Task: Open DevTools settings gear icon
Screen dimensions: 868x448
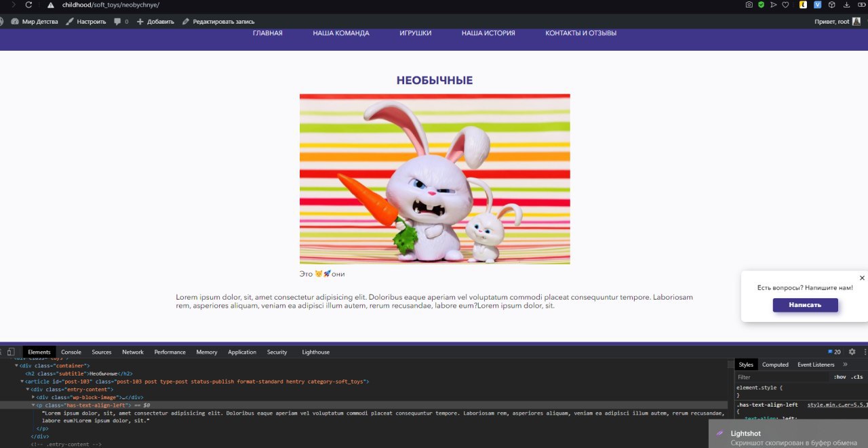Action: tap(852, 352)
